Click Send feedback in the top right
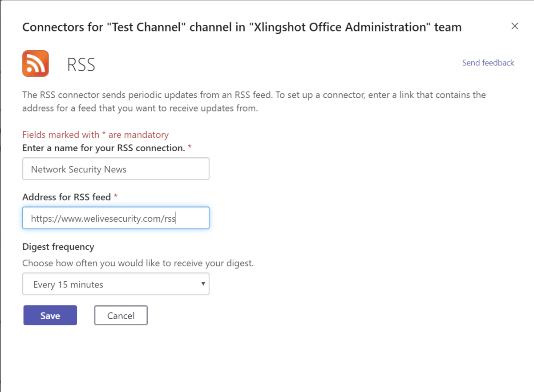534x392 pixels. [488, 63]
